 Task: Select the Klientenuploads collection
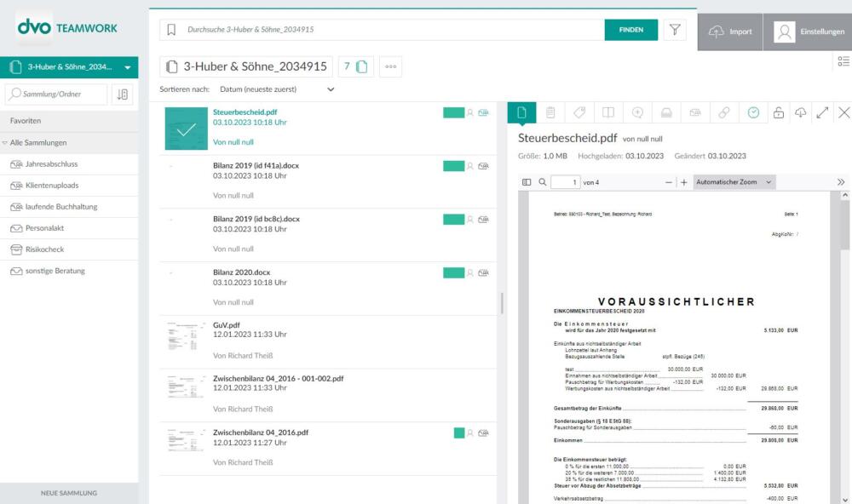pyautogui.click(x=69, y=186)
